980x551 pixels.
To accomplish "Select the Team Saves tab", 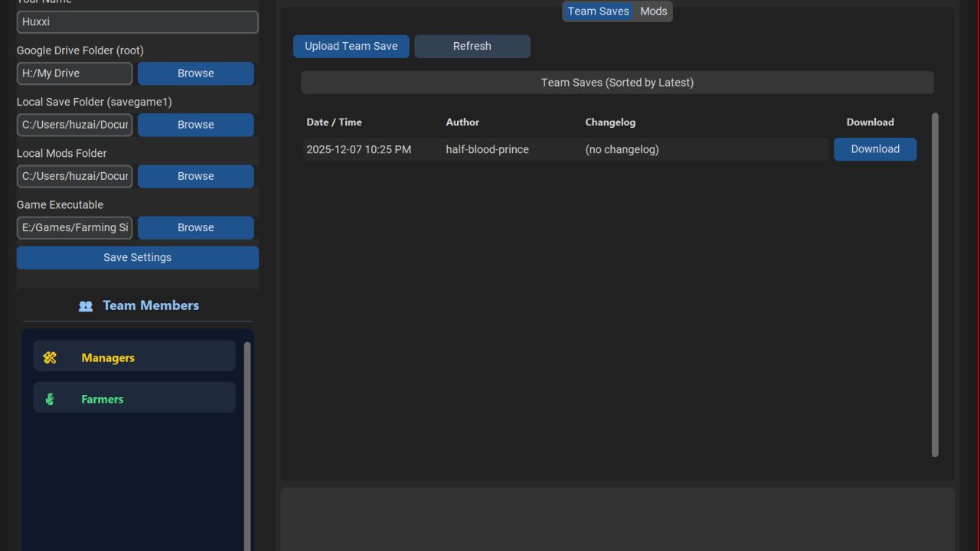I will coord(598,11).
